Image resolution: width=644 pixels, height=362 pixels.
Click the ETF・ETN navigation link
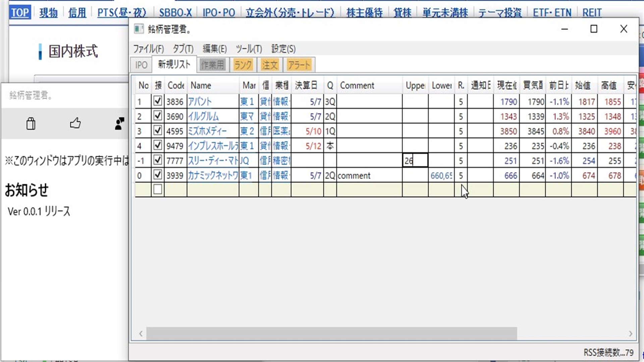552,13
